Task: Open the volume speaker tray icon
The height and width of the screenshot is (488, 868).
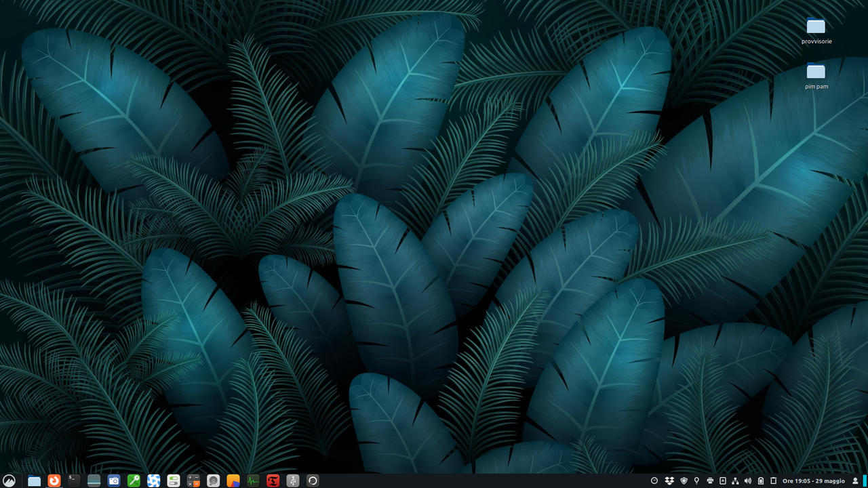Action: click(x=748, y=481)
